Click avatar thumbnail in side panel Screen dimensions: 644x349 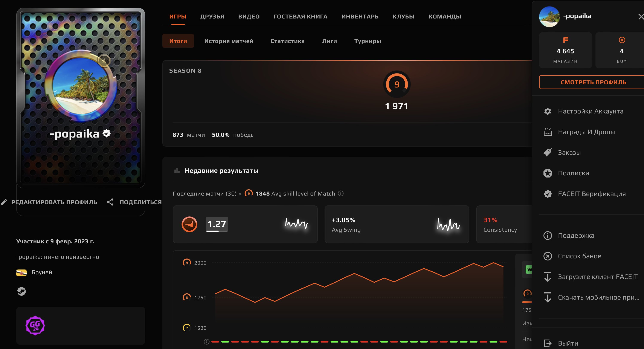click(x=549, y=17)
